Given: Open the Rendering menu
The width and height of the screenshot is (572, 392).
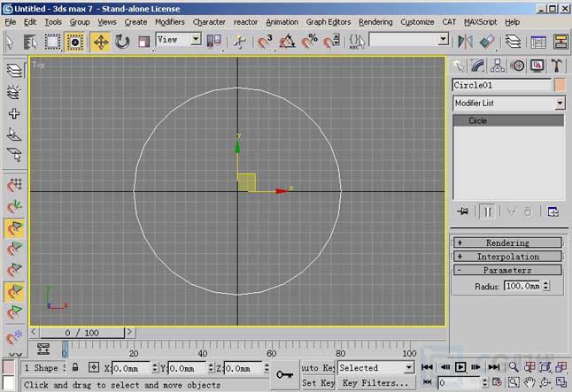Looking at the screenshot, I should [x=375, y=22].
